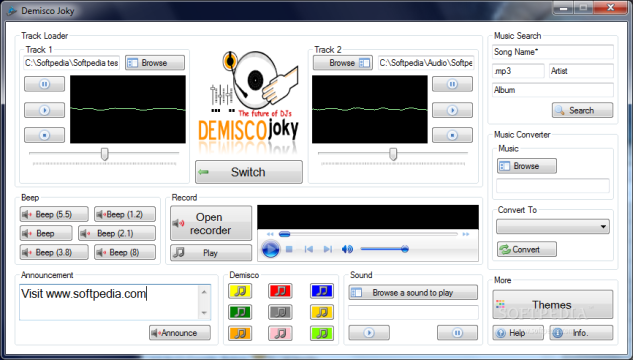
Task: Click the Announce button
Action: click(180, 333)
